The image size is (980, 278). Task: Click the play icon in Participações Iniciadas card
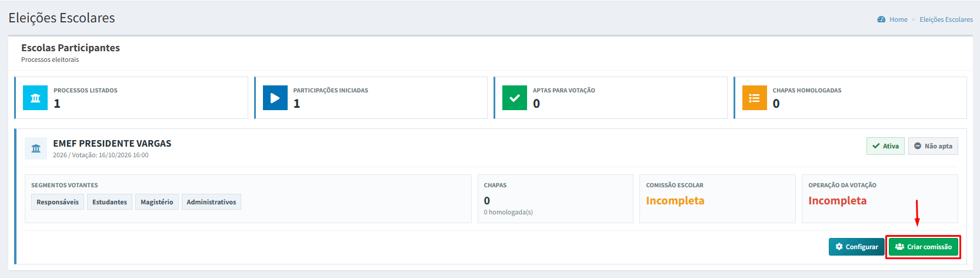tap(275, 98)
